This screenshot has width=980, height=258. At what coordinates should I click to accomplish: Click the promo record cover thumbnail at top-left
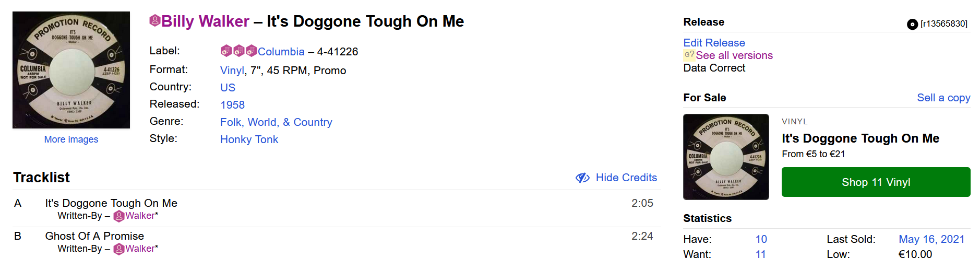pyautogui.click(x=71, y=70)
